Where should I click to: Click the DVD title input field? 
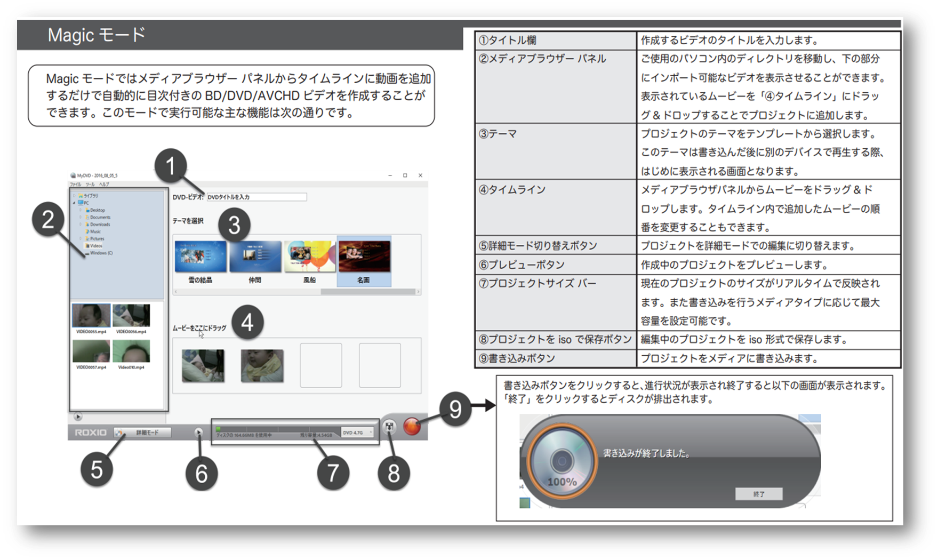pyautogui.click(x=256, y=197)
